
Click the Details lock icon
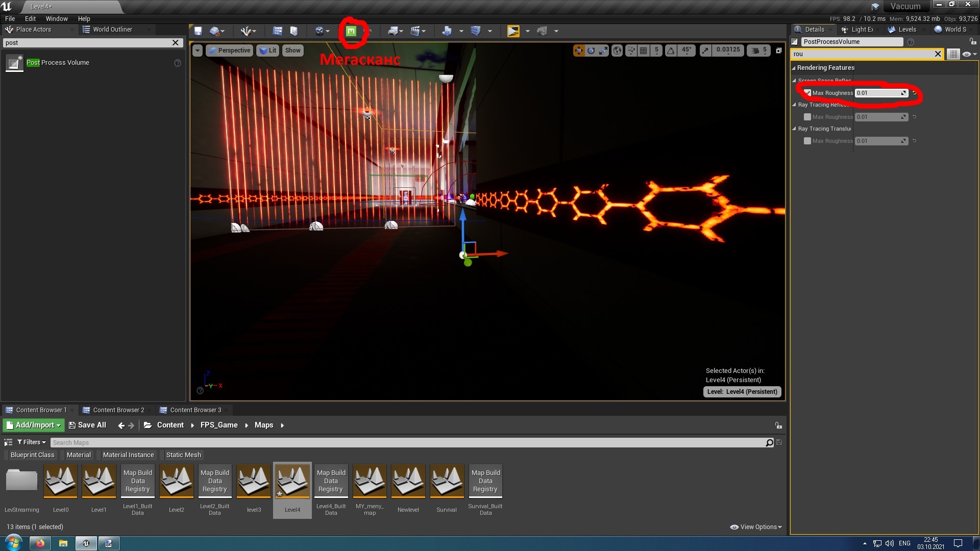coord(972,41)
